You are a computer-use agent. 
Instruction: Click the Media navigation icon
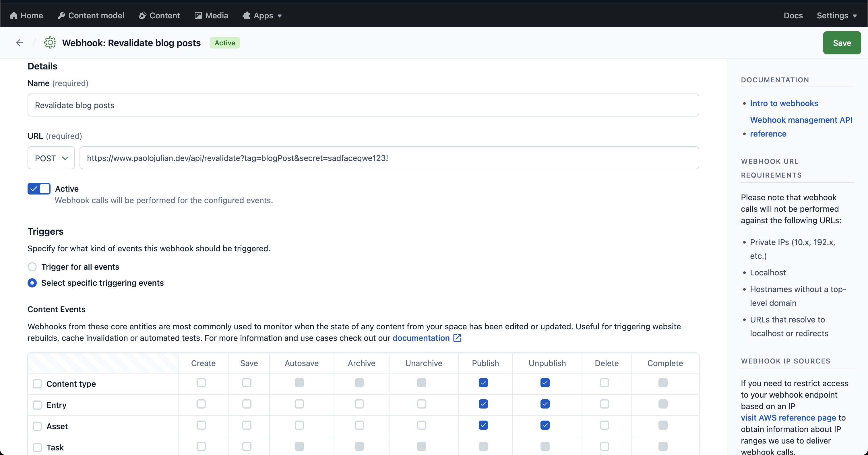(x=198, y=15)
